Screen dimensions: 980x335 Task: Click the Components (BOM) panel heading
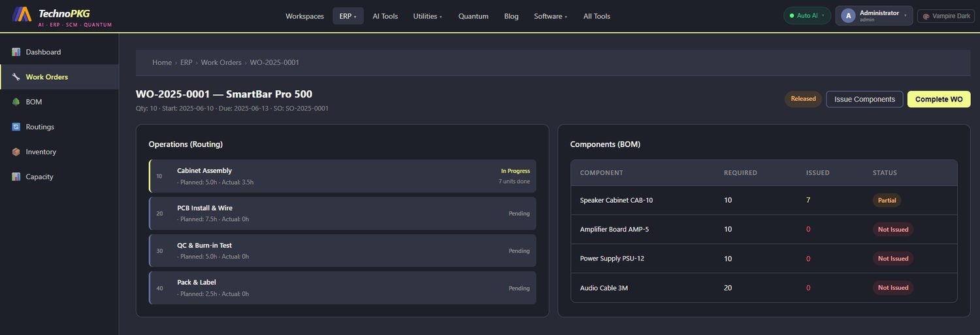pos(605,144)
